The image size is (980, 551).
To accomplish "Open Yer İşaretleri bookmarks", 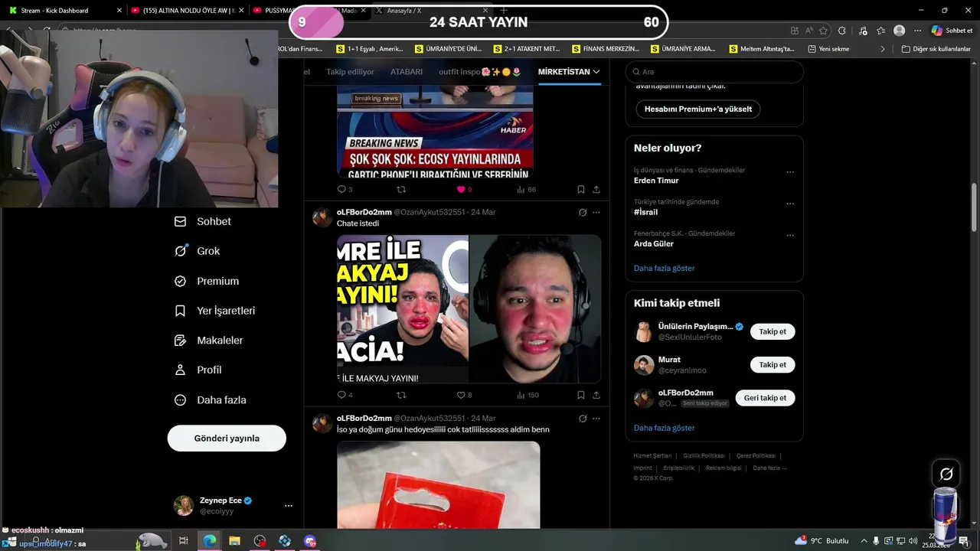I will pos(215,311).
